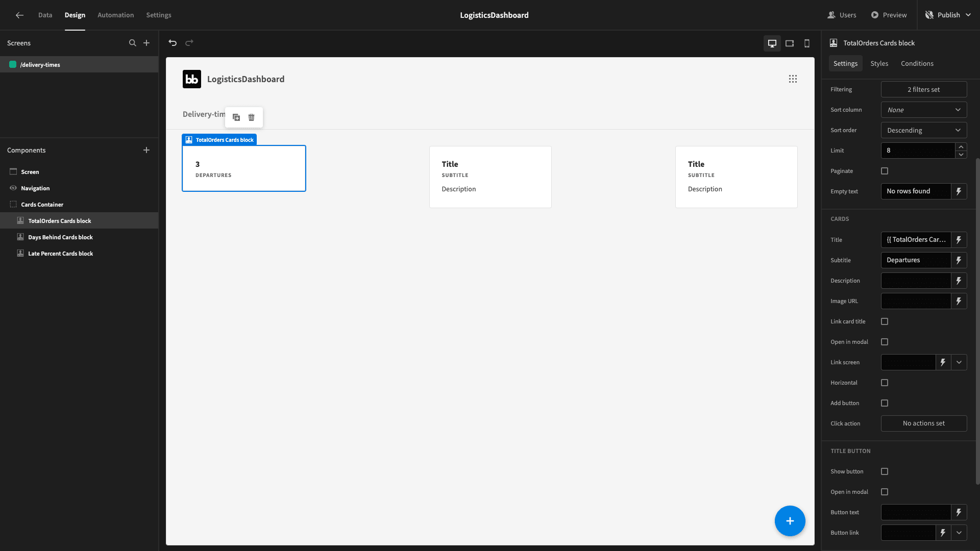Open the Sort order dropdown
This screenshot has width=980, height=551.
(x=924, y=130)
